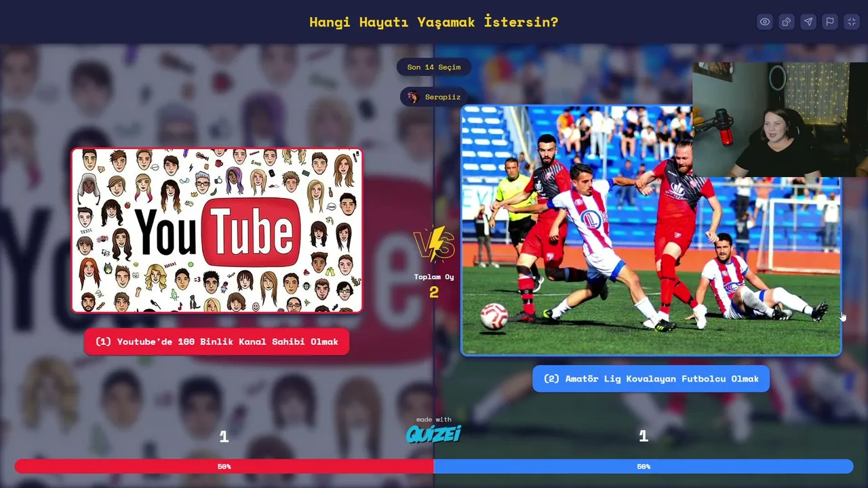Click the flag report icon
This screenshot has height=488, width=868.
coord(830,22)
